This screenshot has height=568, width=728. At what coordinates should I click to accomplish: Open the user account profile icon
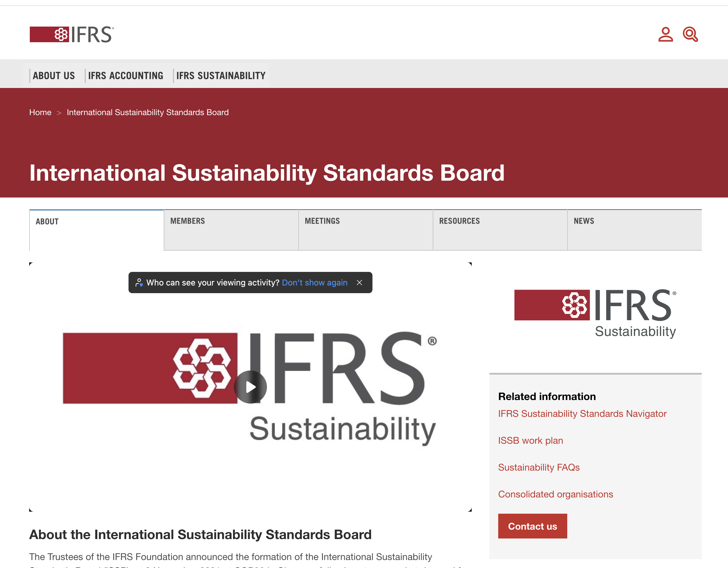coord(665,34)
